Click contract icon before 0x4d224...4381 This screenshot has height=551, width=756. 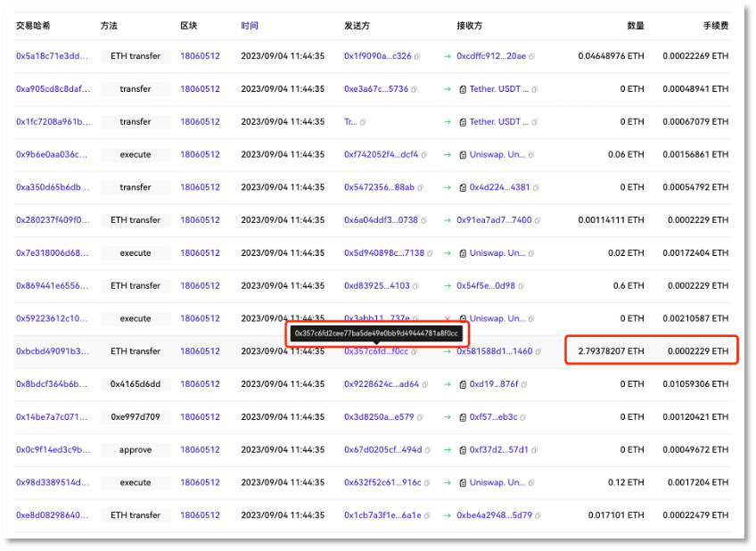463,187
